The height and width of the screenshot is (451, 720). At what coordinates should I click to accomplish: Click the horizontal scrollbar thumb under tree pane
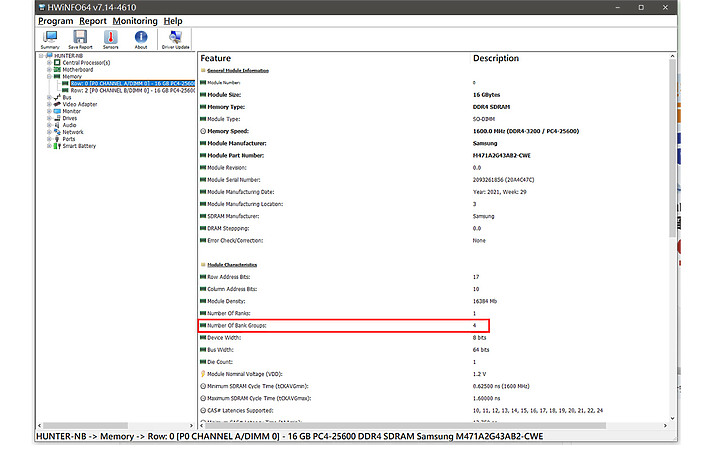(85, 426)
